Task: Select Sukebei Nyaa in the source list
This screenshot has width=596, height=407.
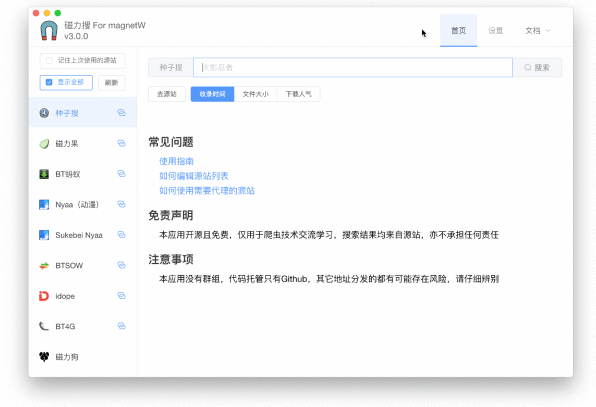Action: (x=82, y=235)
